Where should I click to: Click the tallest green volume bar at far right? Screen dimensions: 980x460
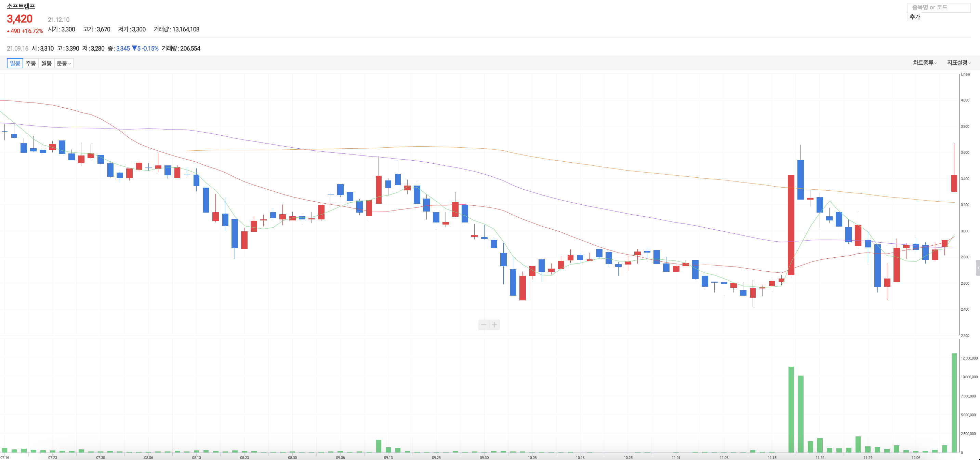[954, 403]
